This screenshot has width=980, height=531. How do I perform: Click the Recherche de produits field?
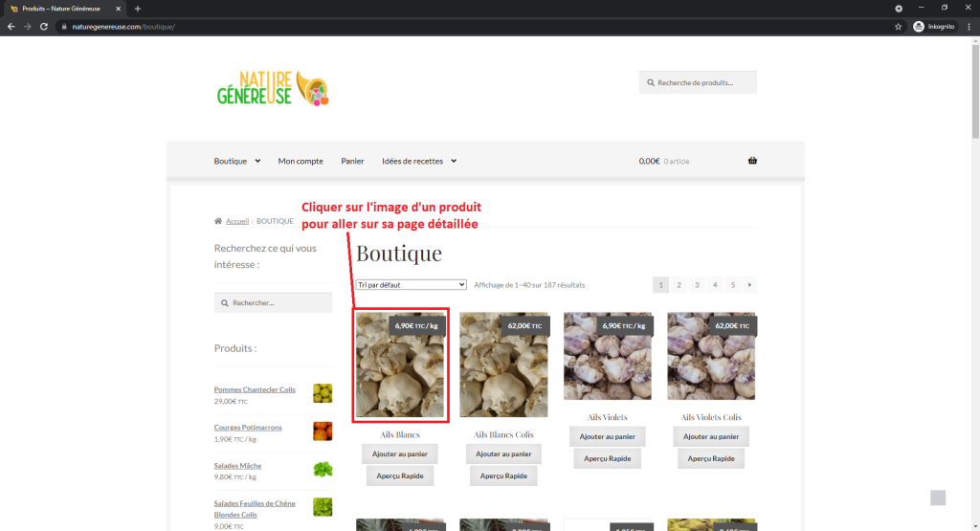point(698,82)
